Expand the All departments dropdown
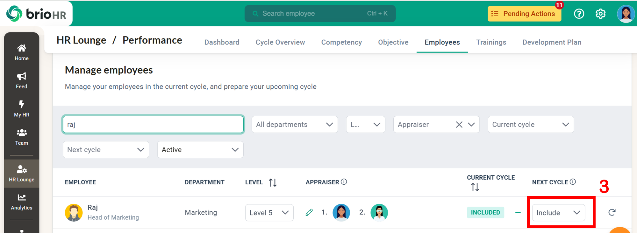The height and width of the screenshot is (233, 644). point(294,125)
